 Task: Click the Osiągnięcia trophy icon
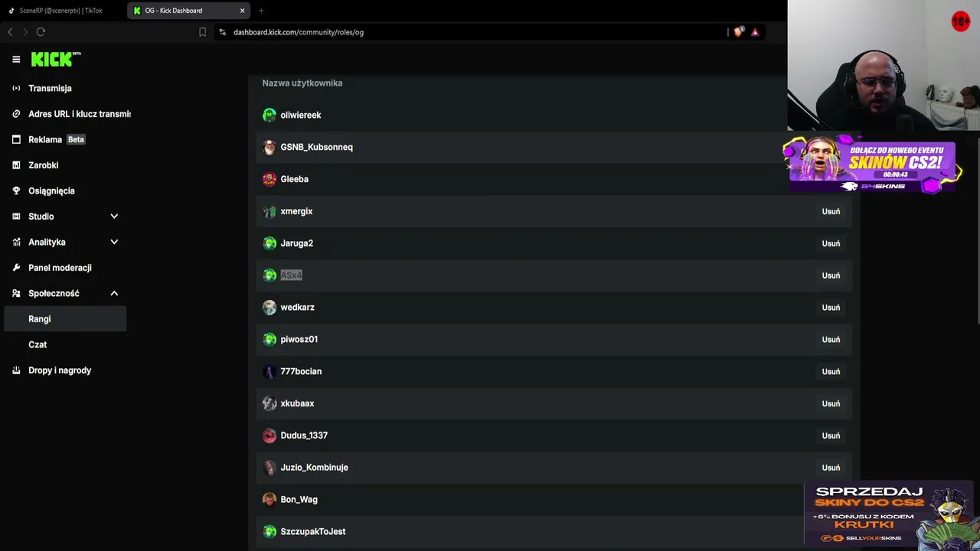(x=16, y=191)
